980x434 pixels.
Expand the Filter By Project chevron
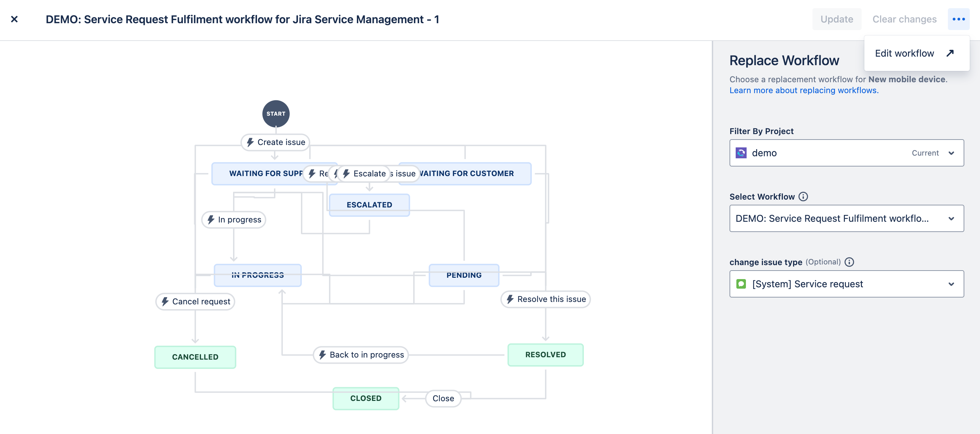point(951,153)
